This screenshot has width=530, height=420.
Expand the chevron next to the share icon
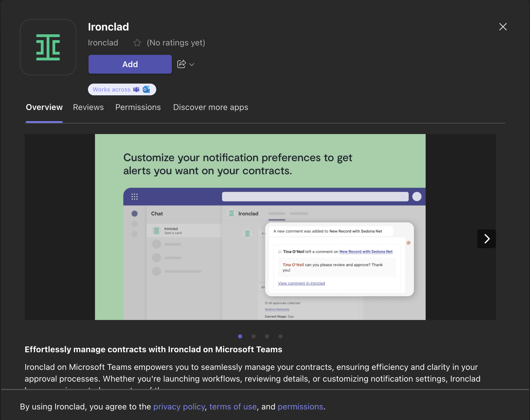(192, 64)
